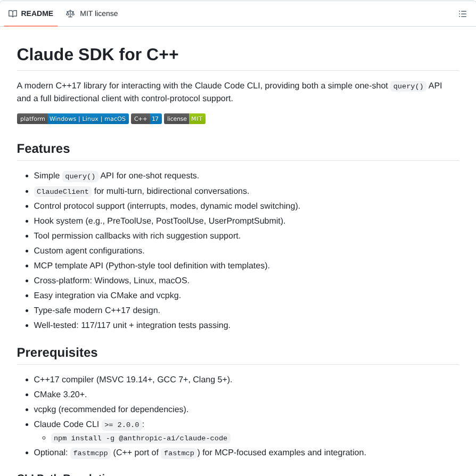
Task: Click the Features section heading
Action: pos(43,149)
